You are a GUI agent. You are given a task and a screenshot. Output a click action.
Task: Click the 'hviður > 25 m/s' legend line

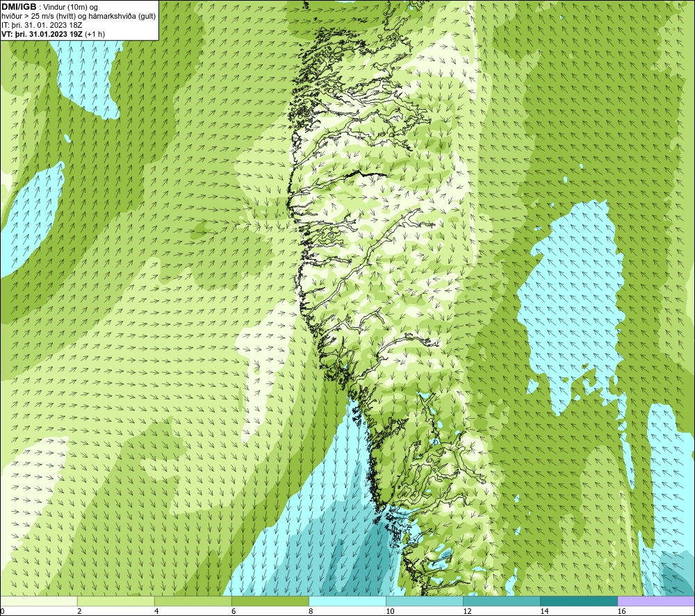[79, 17]
